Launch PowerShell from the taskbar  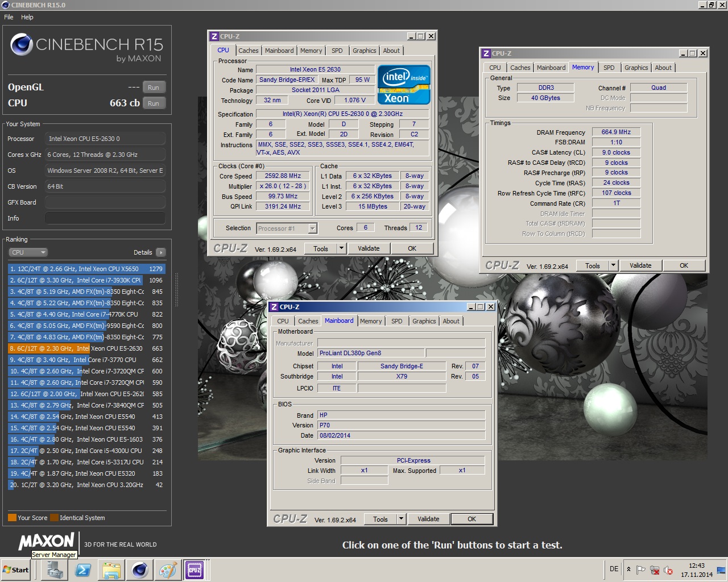[x=83, y=570]
